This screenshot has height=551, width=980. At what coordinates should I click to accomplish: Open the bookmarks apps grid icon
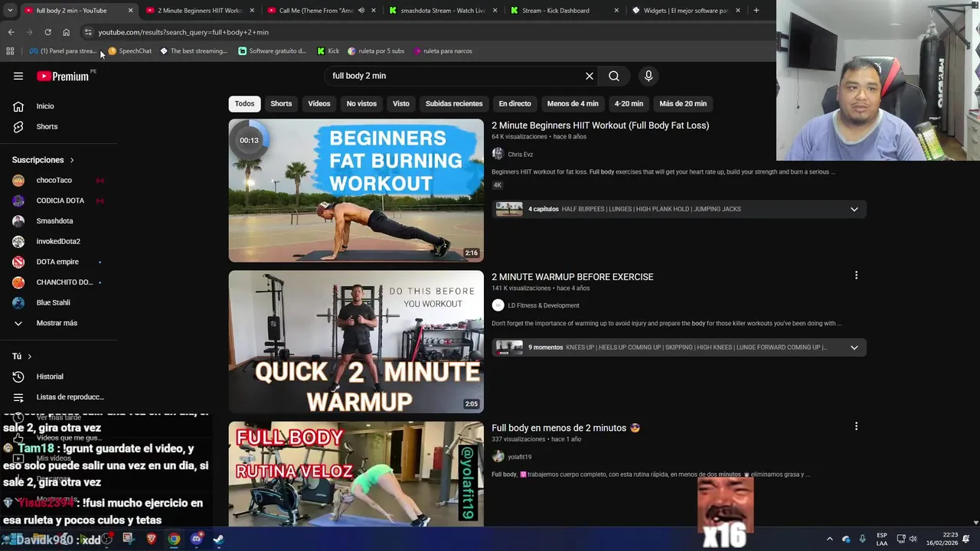pyautogui.click(x=10, y=51)
